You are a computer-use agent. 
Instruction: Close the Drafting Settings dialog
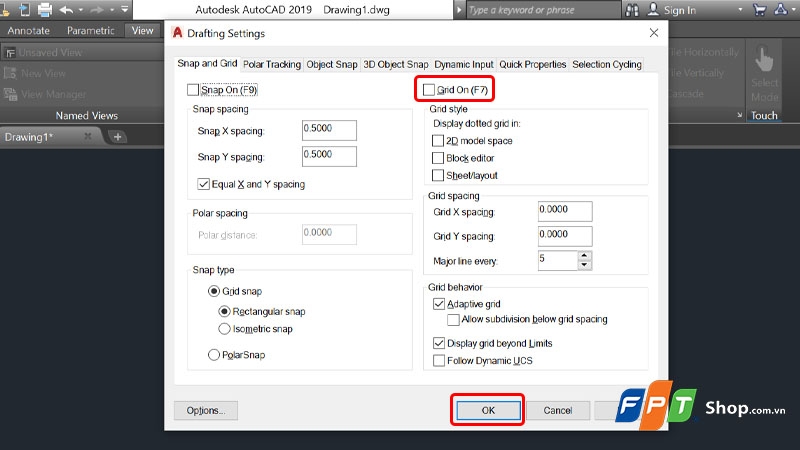pos(654,33)
